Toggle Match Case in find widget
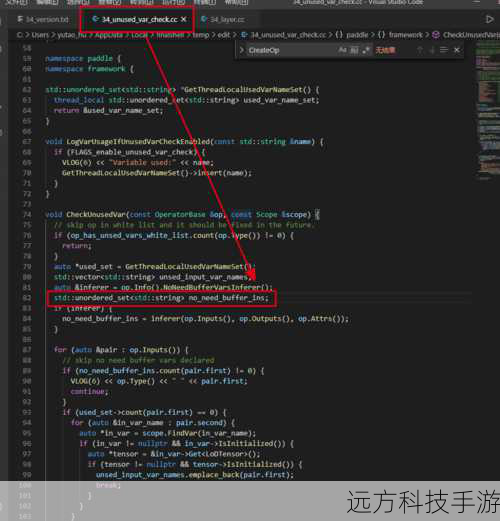 pyautogui.click(x=342, y=50)
